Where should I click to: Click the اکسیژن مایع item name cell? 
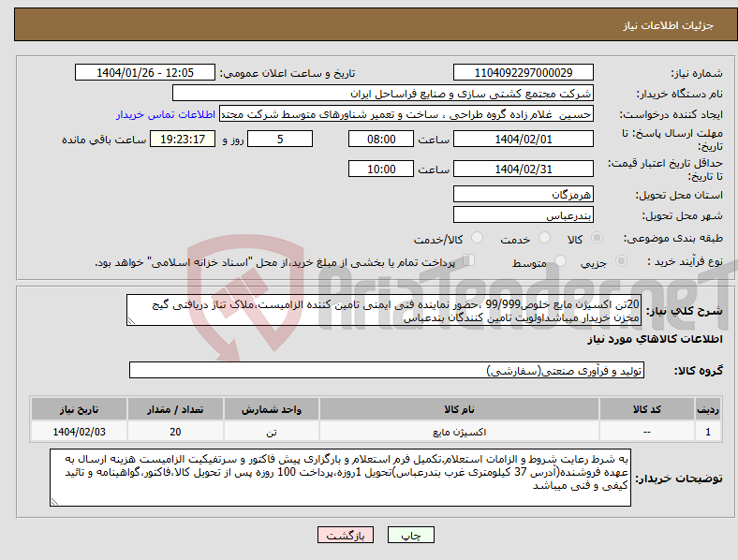(x=459, y=432)
